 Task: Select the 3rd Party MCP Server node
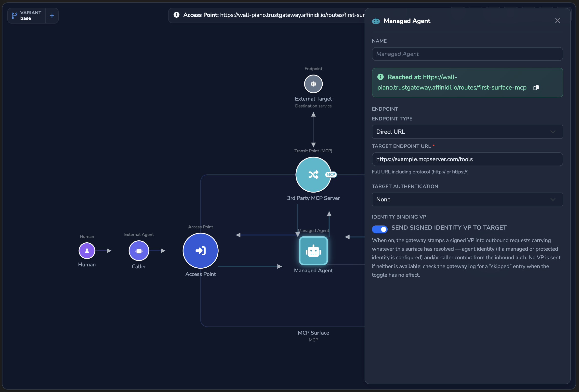[x=313, y=175]
